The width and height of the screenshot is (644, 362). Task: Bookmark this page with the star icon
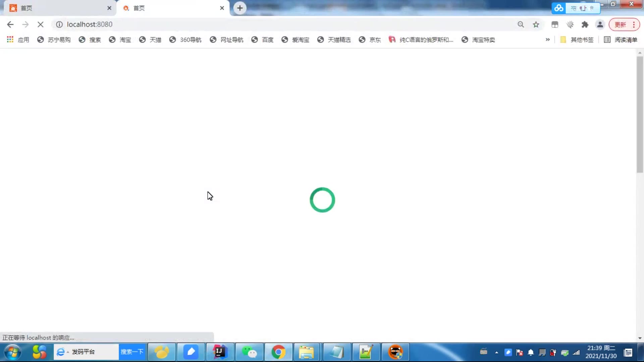[x=536, y=24]
